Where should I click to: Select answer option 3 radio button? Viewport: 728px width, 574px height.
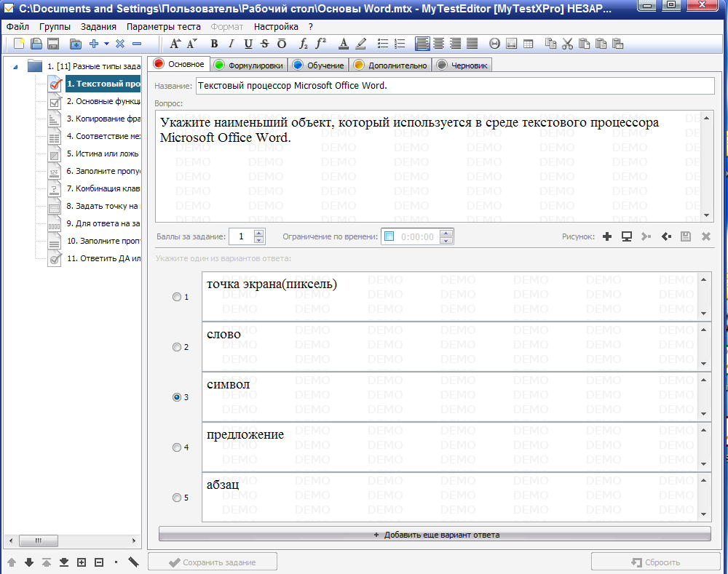click(x=177, y=397)
